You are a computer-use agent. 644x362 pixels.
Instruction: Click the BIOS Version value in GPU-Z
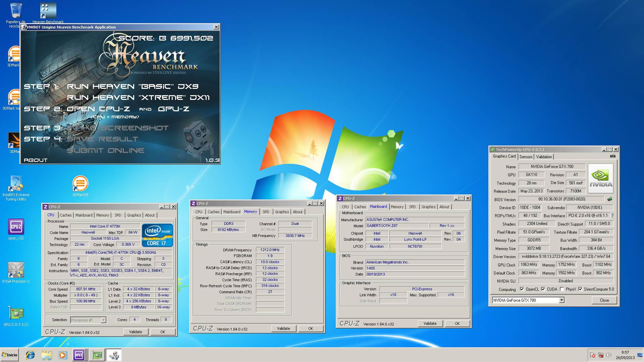(x=562, y=199)
